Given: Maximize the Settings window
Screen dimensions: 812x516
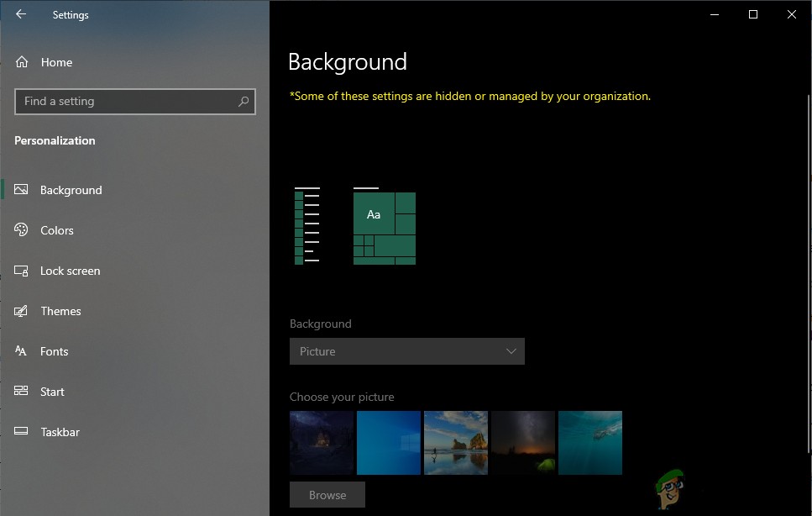Looking at the screenshot, I should tap(753, 14).
